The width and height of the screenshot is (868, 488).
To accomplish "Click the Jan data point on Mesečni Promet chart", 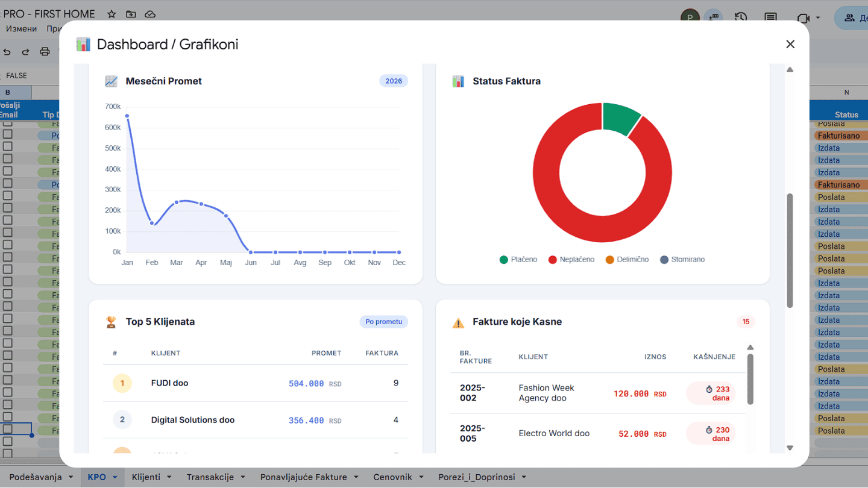I will coord(127,116).
